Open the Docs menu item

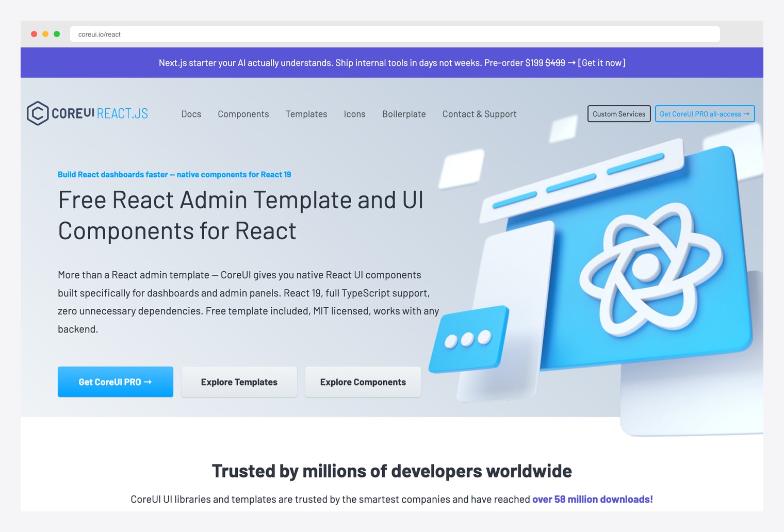point(191,114)
